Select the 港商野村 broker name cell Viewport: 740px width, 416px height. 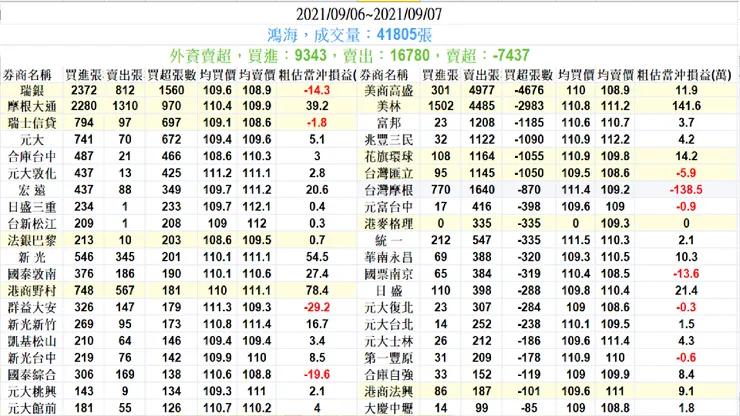coord(32,290)
